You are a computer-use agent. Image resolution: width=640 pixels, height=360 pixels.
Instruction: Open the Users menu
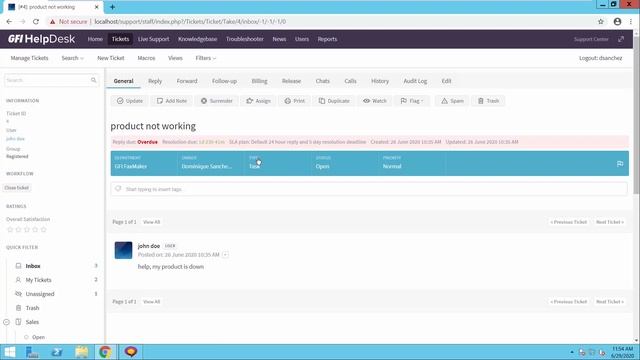(302, 39)
